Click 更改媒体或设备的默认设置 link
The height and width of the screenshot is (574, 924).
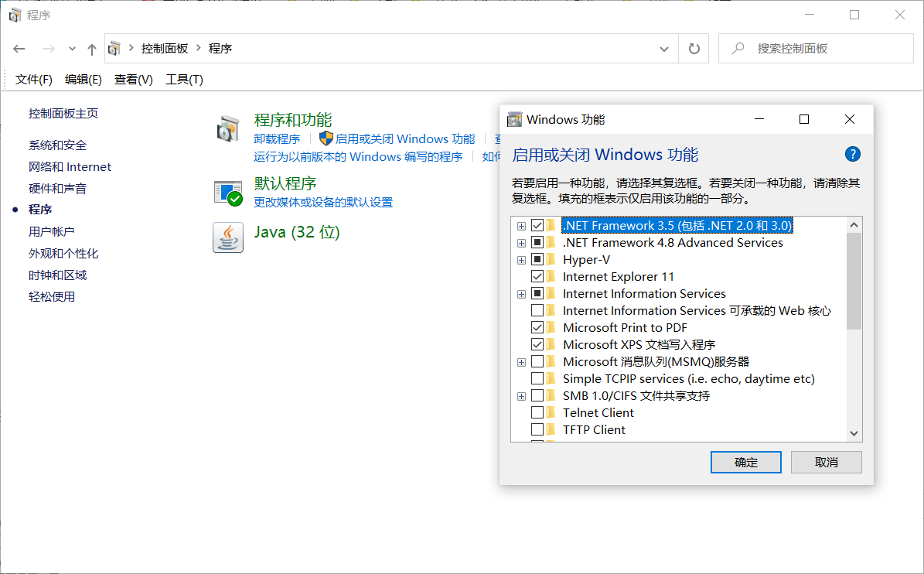pos(323,202)
